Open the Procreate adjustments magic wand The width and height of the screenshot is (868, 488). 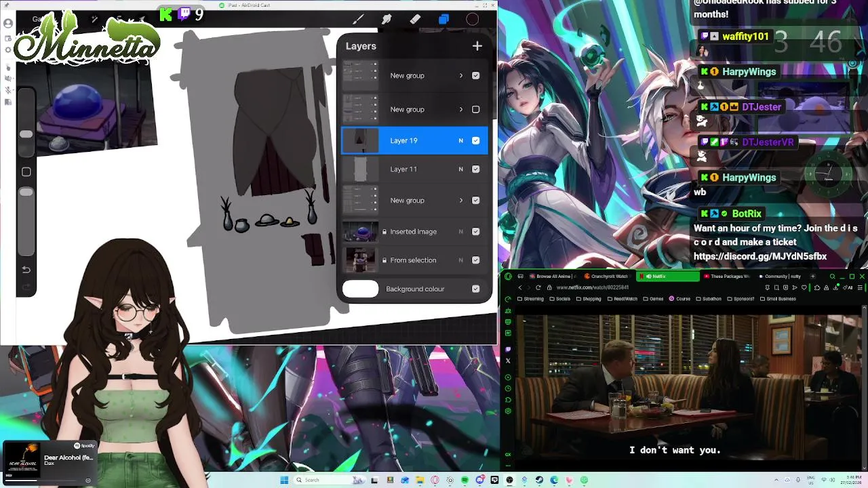click(94, 20)
